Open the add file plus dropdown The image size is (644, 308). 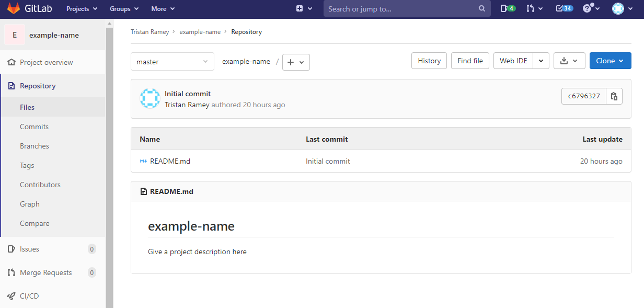click(296, 62)
